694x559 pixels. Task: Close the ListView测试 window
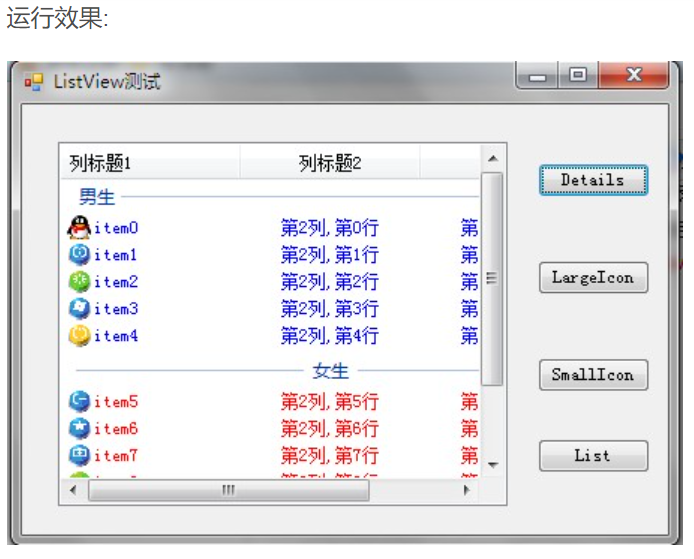click(x=634, y=76)
